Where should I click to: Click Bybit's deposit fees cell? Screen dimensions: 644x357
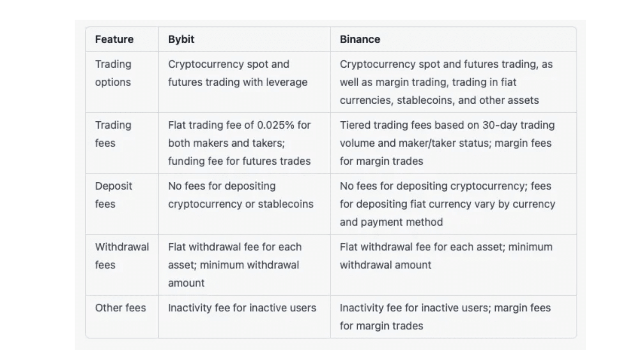pos(240,195)
